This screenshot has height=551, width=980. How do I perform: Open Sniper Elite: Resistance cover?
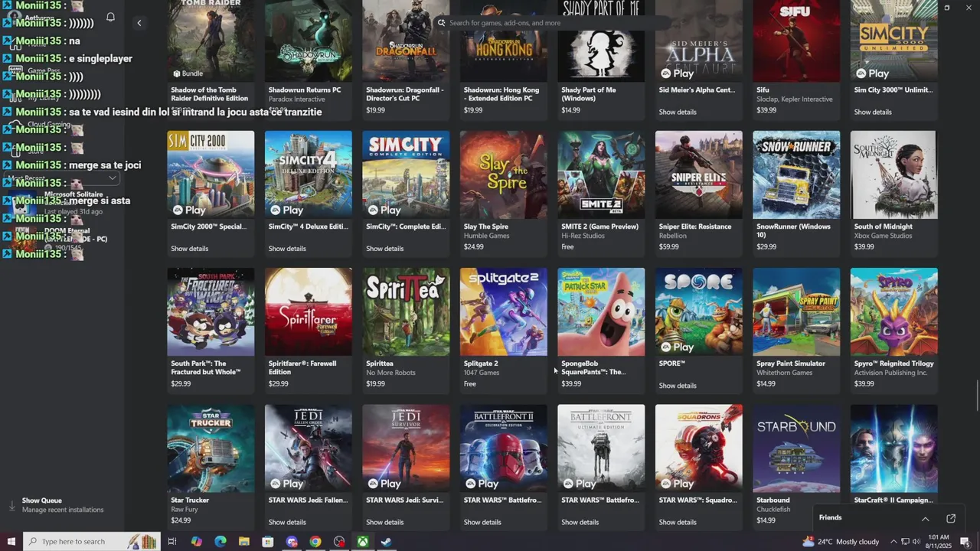pos(698,174)
